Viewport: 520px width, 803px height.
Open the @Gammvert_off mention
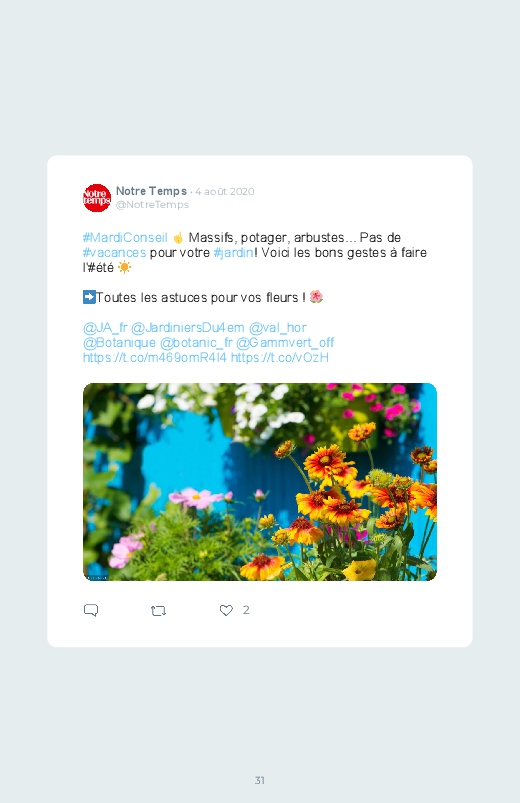point(285,342)
